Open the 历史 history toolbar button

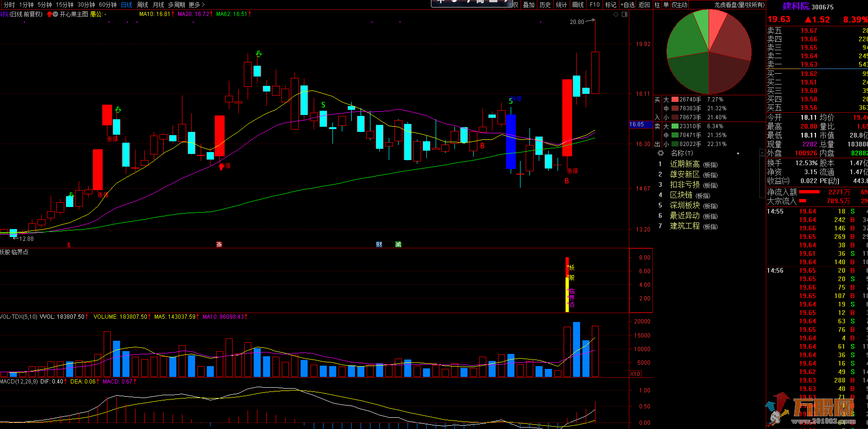tap(545, 5)
